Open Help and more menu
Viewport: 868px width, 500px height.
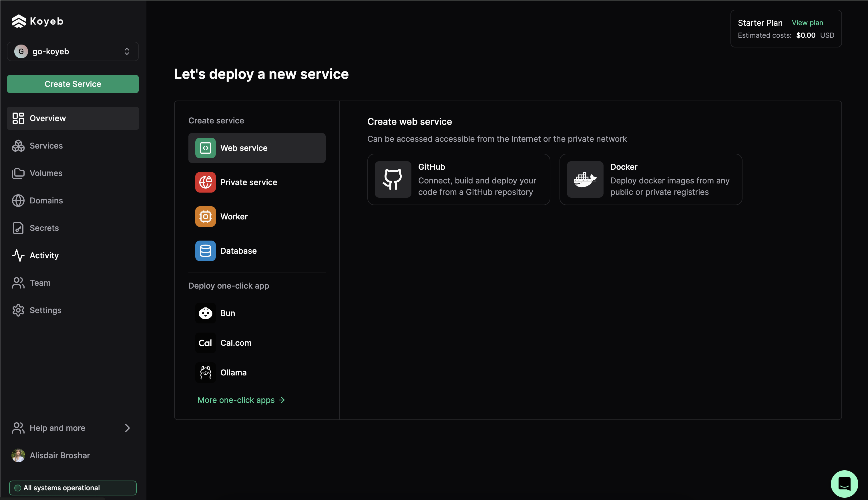pos(73,428)
